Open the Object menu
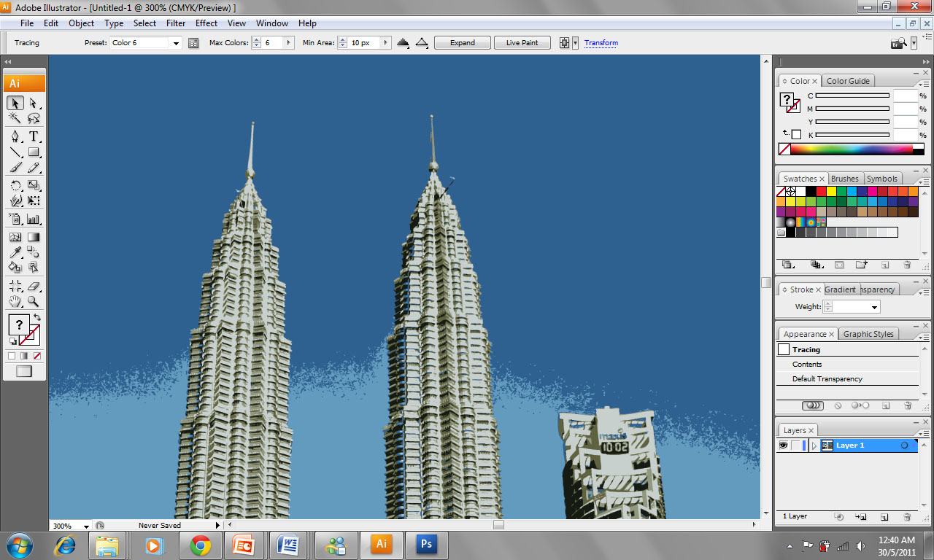934x560 pixels. click(81, 23)
